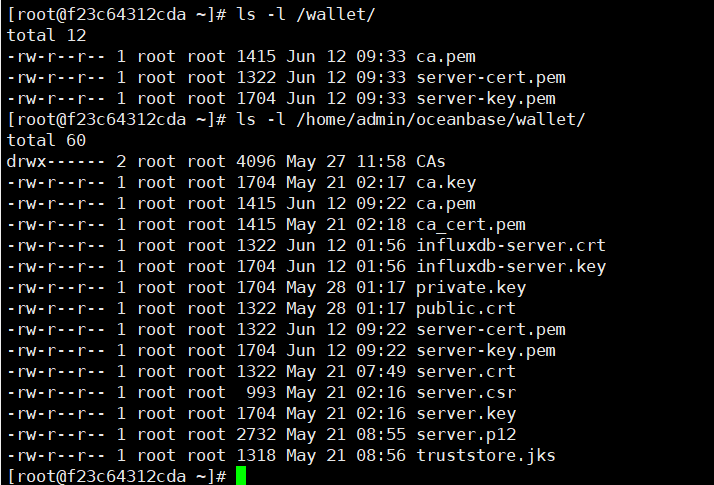Click the drwx------ permissions text
This screenshot has width=714, height=485.
(56, 161)
